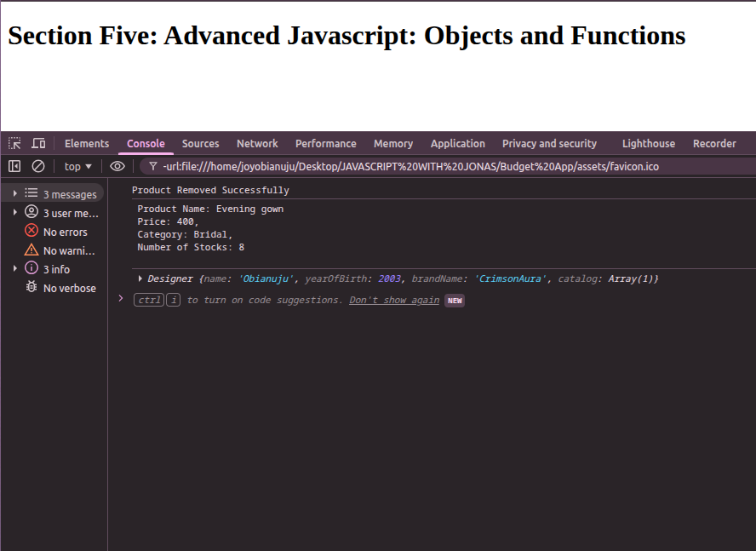Viewport: 756px width, 551px height.
Task: Expand the 3 info sidebar entry
Action: (x=14, y=269)
